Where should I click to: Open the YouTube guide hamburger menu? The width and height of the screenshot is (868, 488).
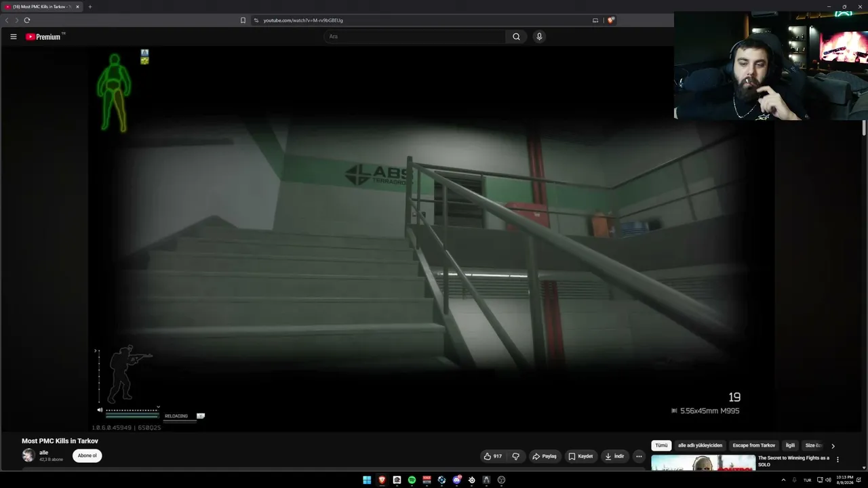pos(13,37)
